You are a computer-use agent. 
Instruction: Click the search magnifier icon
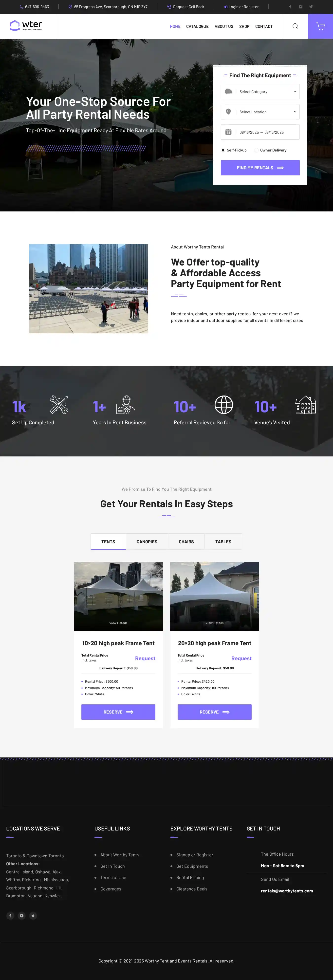(x=295, y=26)
